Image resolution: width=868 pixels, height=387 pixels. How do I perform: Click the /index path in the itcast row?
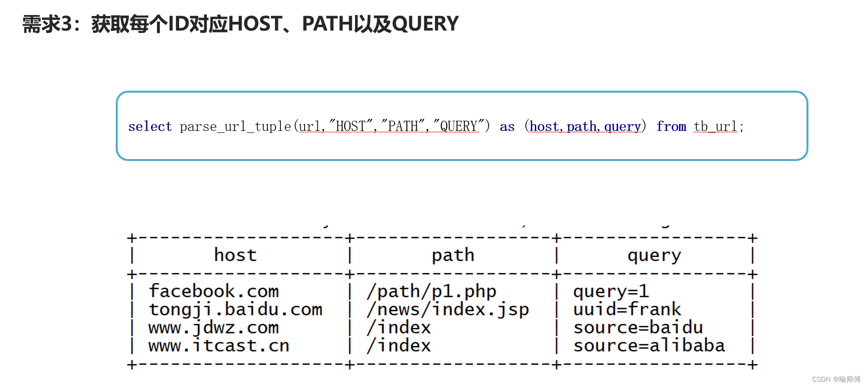(x=399, y=346)
